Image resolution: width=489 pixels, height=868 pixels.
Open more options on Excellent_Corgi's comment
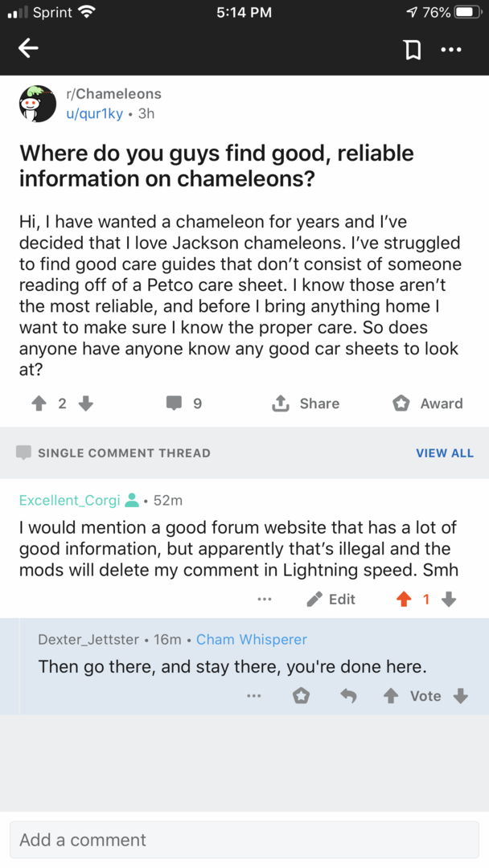pyautogui.click(x=265, y=599)
